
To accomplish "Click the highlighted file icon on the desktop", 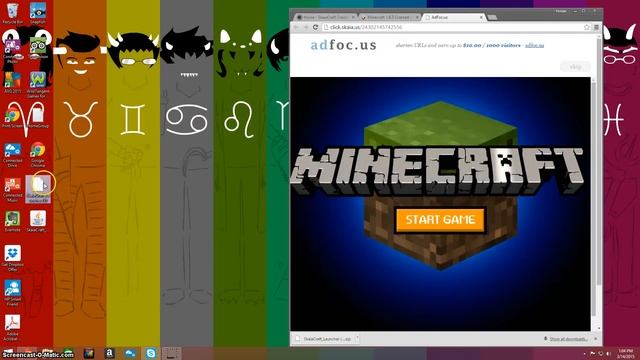I will [38, 189].
